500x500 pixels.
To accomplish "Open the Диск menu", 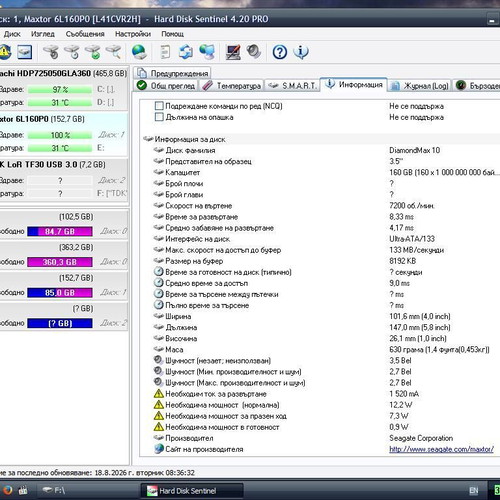I will coord(12,34).
